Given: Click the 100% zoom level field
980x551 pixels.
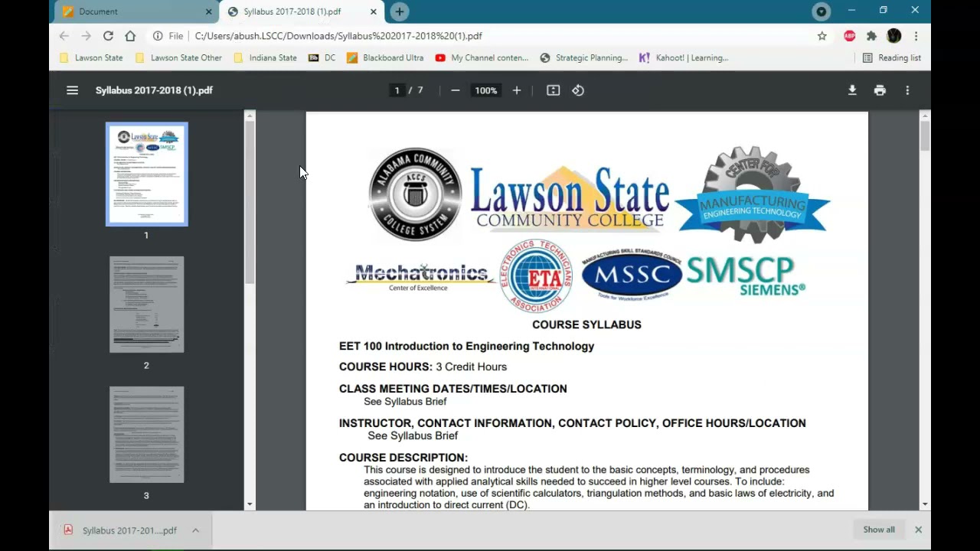Looking at the screenshot, I should click(485, 90).
